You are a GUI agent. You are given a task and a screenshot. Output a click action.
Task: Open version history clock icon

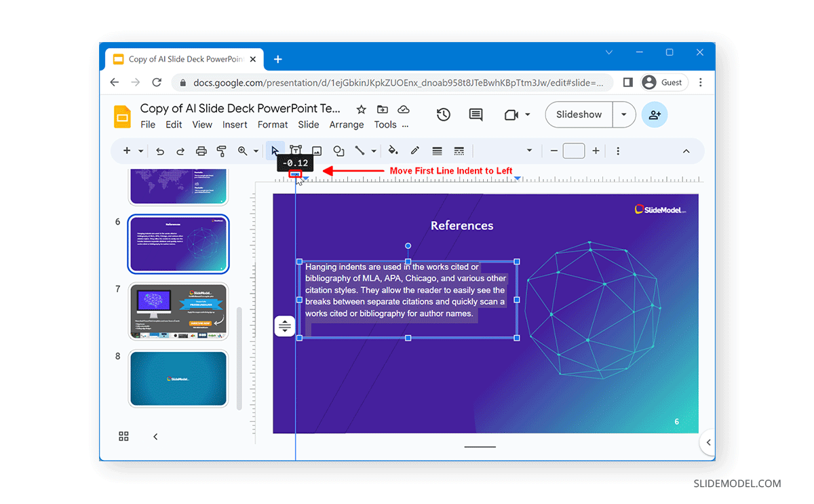click(444, 115)
